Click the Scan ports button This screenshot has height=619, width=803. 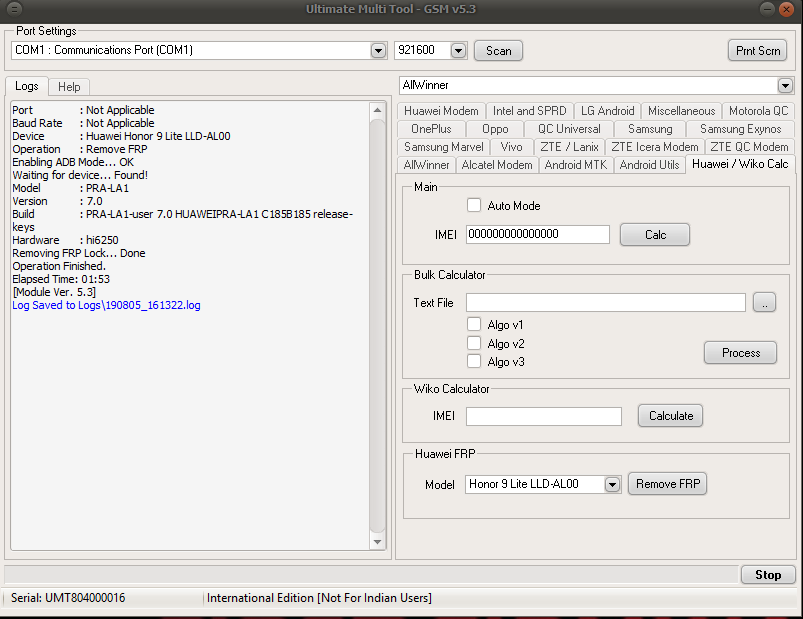click(498, 51)
